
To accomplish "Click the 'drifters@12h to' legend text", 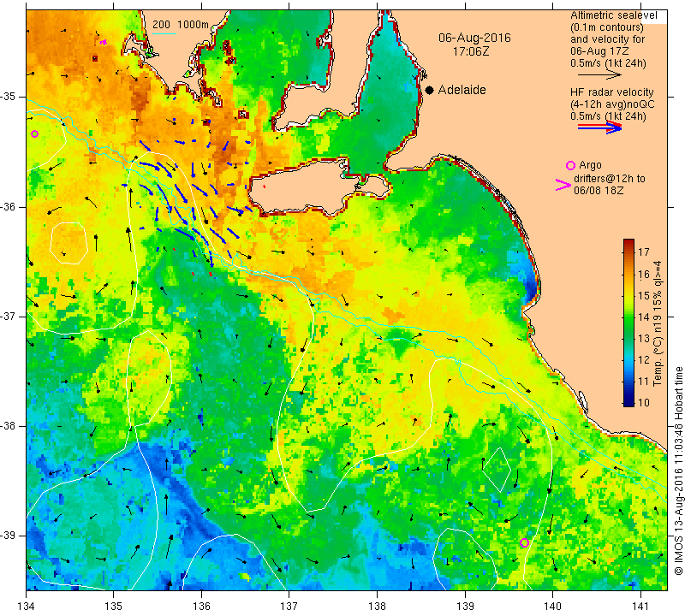I will click(x=610, y=179).
